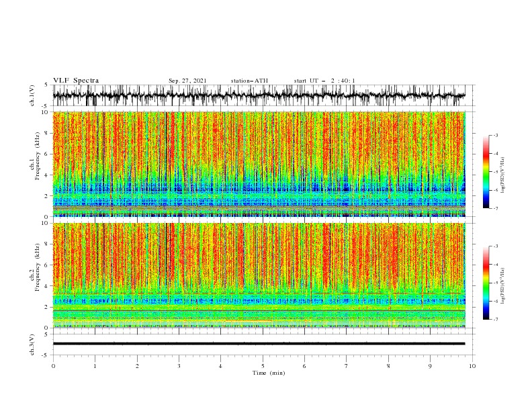Click the "Time (min)" axis title
Viewport: 532px width, 411px height.
tap(269, 373)
